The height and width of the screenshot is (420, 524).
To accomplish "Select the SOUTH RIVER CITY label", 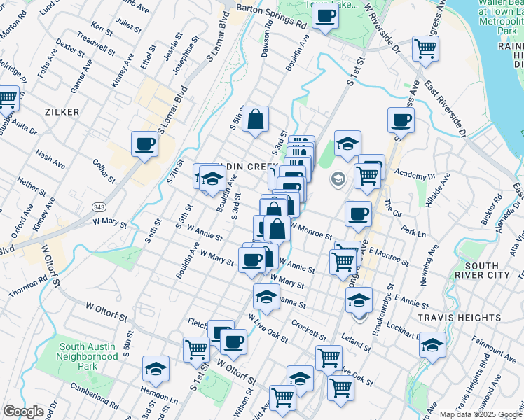I will tap(482, 270).
